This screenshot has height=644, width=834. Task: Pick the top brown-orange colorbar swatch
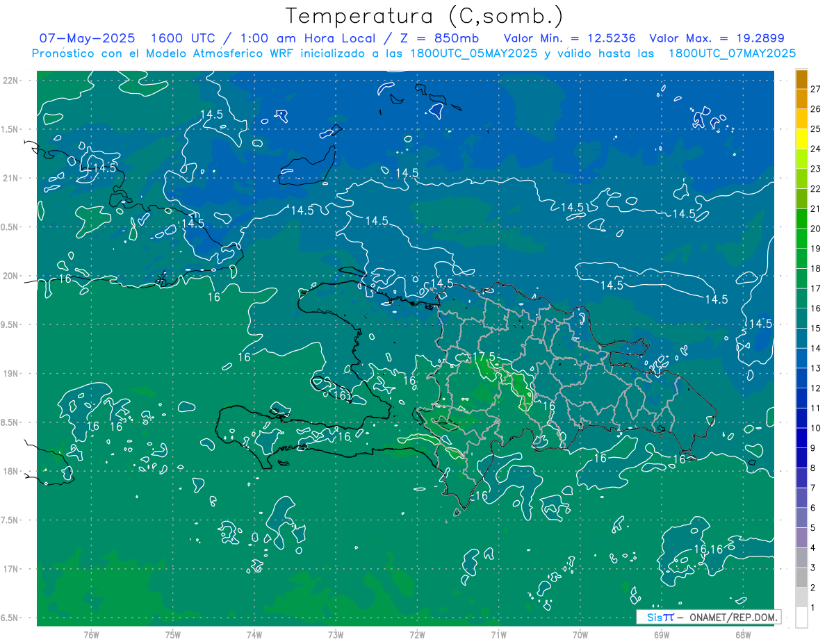coord(802,79)
